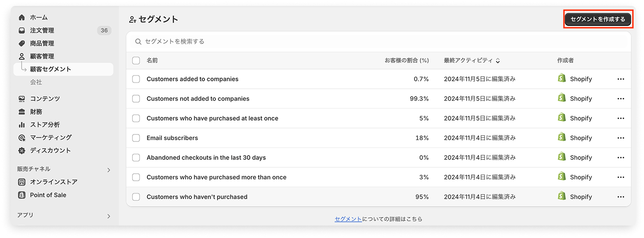Select checkbox for Customers who haven't purchased

136,197
